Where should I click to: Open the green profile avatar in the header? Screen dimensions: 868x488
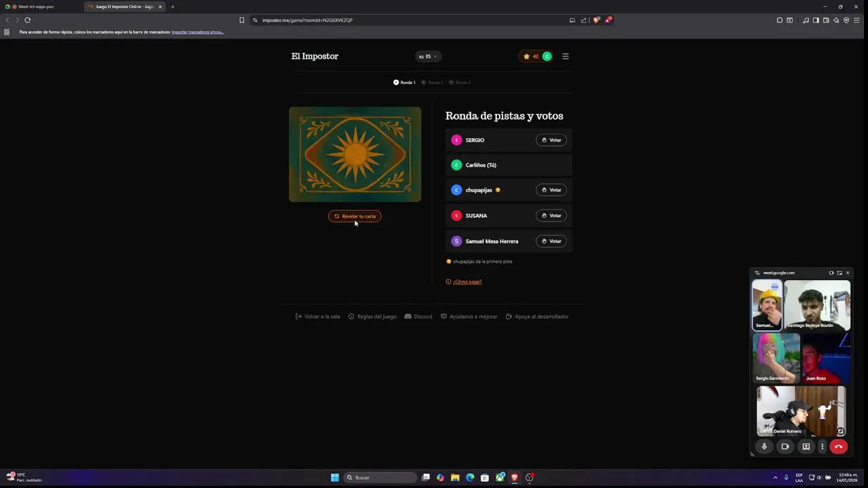[547, 56]
